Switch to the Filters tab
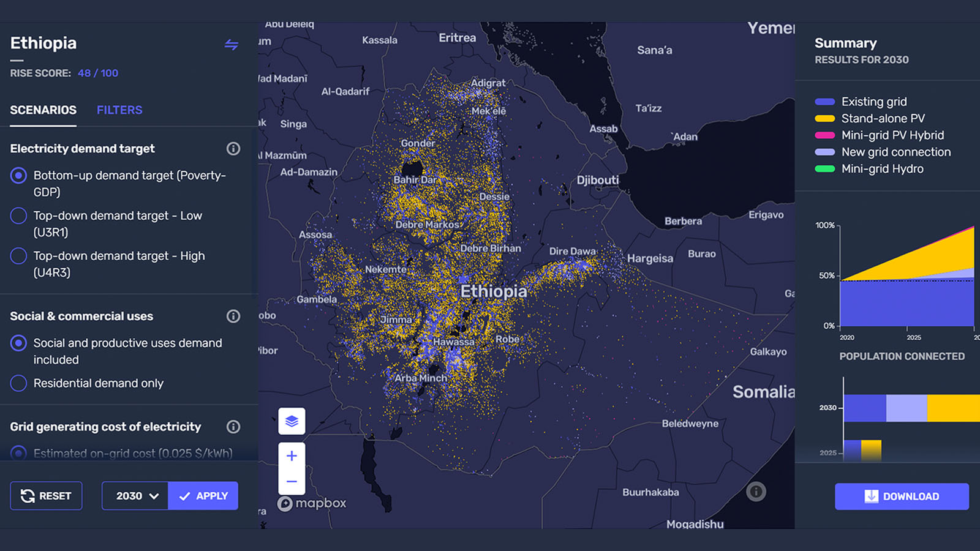This screenshot has height=551, width=980. (119, 110)
